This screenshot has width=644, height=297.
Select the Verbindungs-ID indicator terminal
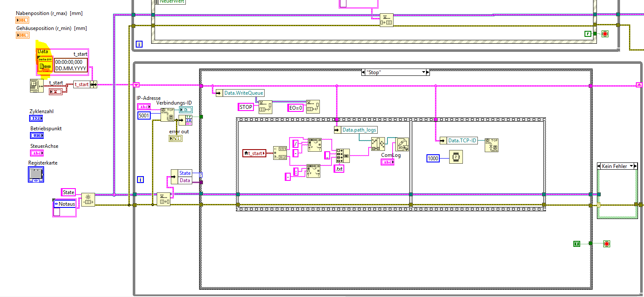pyautogui.click(x=186, y=110)
